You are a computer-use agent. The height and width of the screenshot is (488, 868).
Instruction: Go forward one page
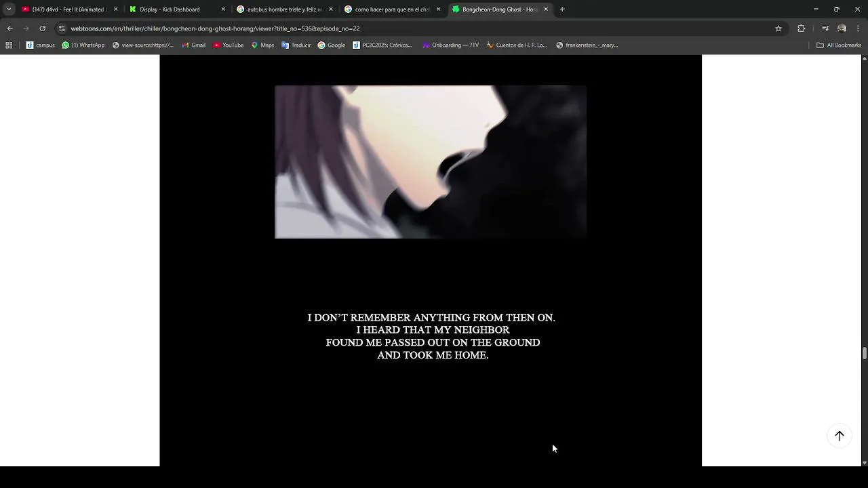pos(26,28)
